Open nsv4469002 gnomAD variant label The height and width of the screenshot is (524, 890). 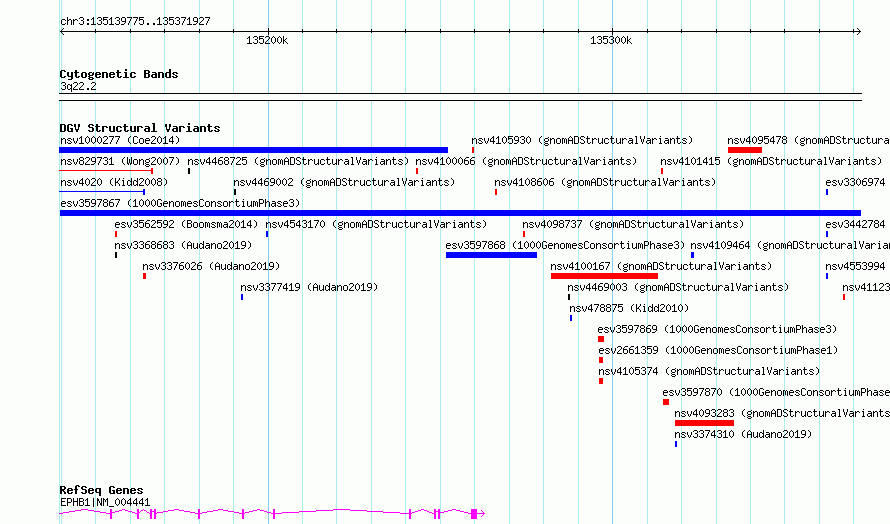coord(344,182)
